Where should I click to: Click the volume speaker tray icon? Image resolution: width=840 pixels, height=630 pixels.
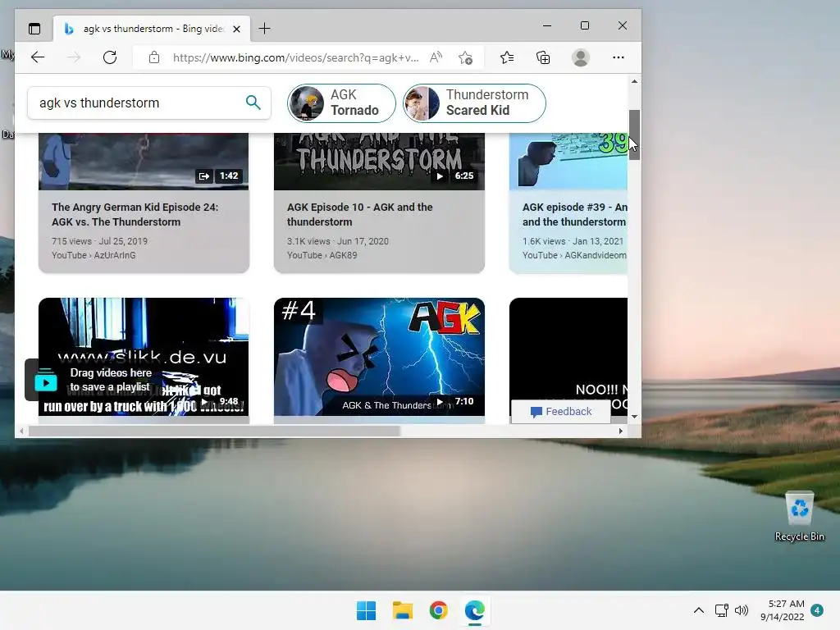(x=742, y=610)
